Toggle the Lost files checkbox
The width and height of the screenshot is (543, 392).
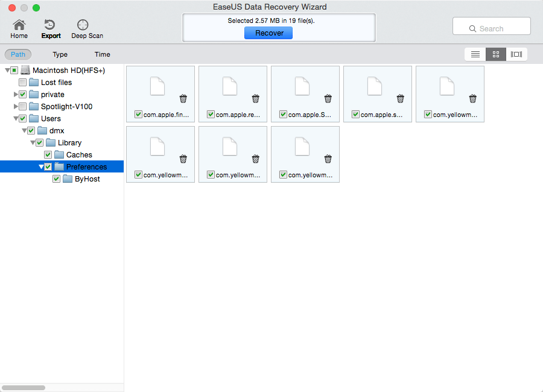[x=23, y=83]
